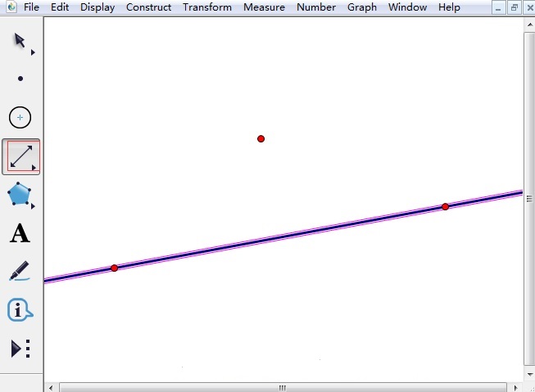
Task: Click the vertical scrollbar up arrow
Action: click(x=530, y=25)
